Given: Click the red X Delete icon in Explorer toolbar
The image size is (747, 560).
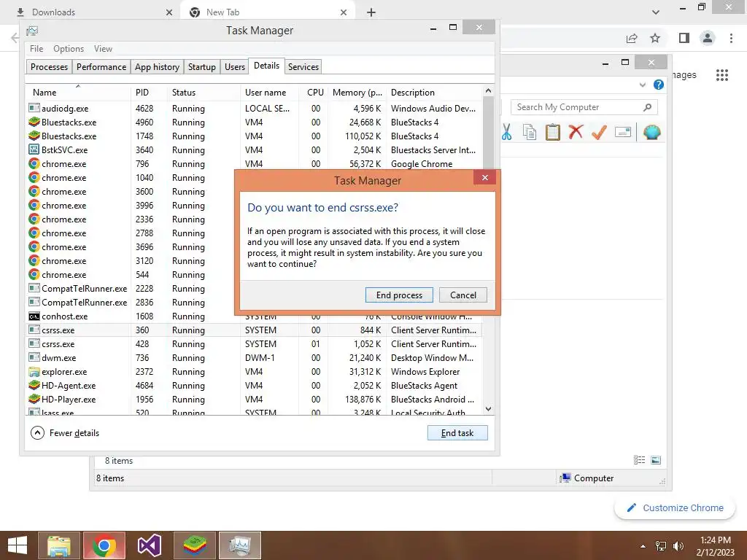Looking at the screenshot, I should tap(576, 131).
